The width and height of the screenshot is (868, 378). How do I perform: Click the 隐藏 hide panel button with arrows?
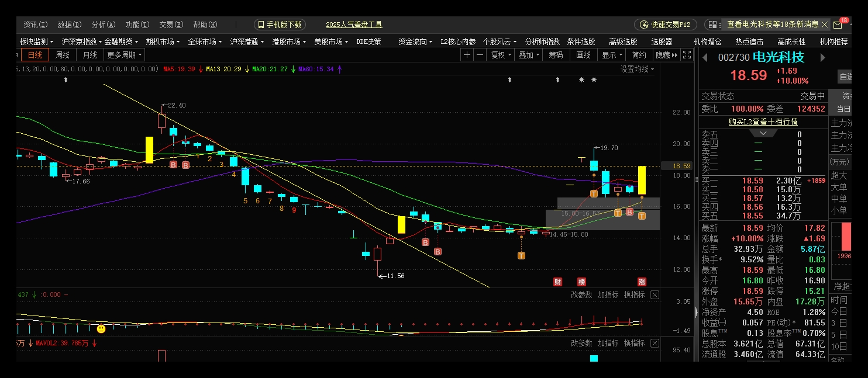[x=666, y=55]
